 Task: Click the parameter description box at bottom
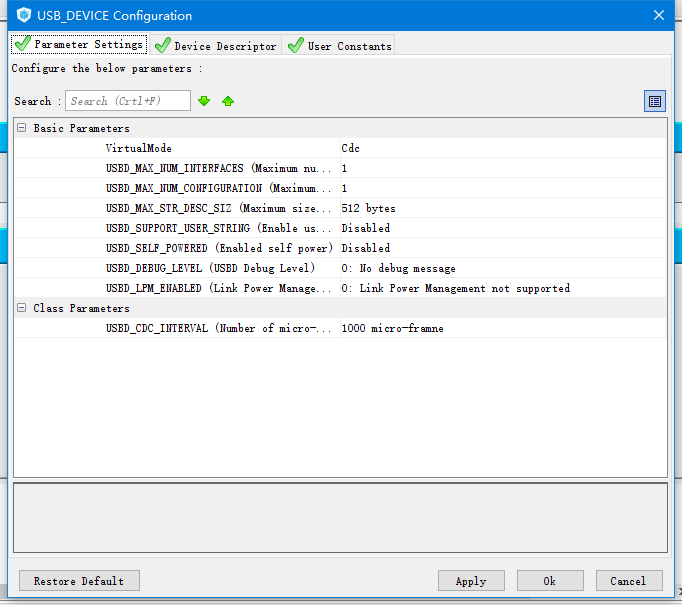(341, 518)
